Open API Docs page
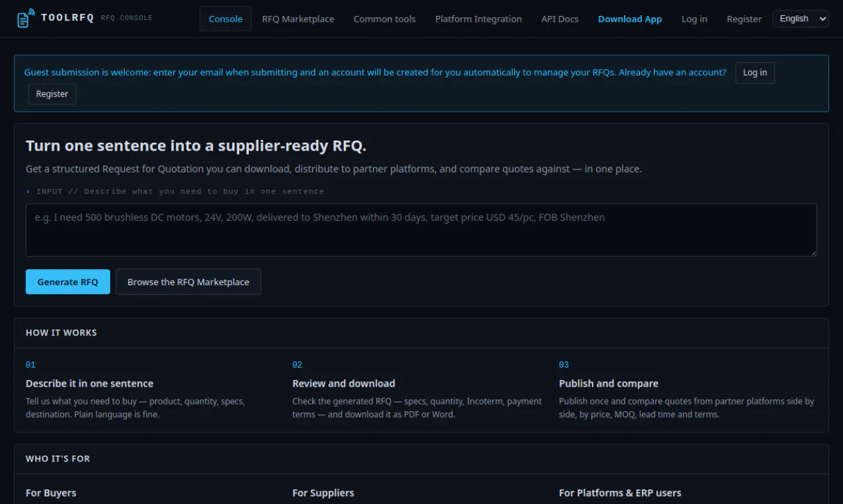Image resolution: width=843 pixels, height=504 pixels. [560, 19]
